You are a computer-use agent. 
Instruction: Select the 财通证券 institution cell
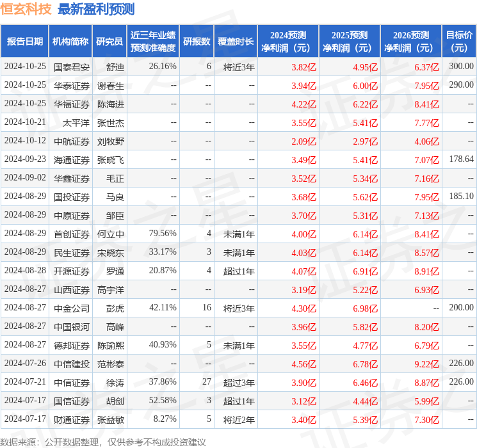72,420
